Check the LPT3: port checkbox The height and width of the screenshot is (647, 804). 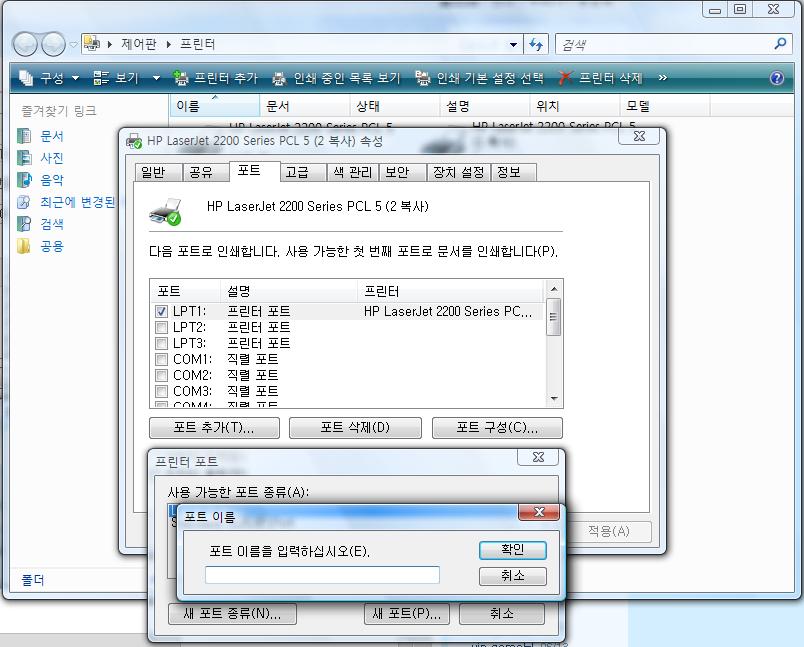tap(161, 343)
